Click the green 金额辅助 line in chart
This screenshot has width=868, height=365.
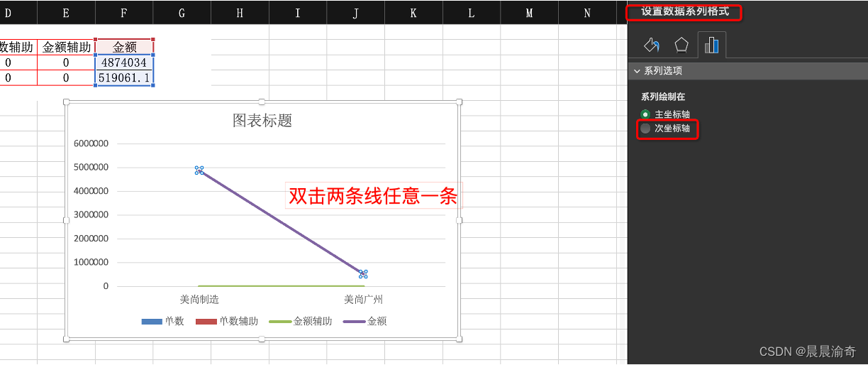tap(281, 286)
